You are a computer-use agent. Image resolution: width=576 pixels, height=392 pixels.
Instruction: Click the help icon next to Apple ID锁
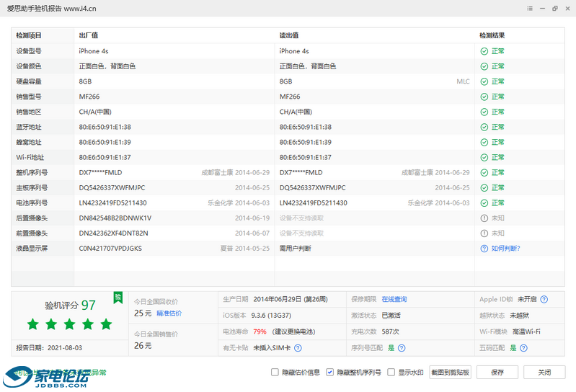(x=544, y=300)
